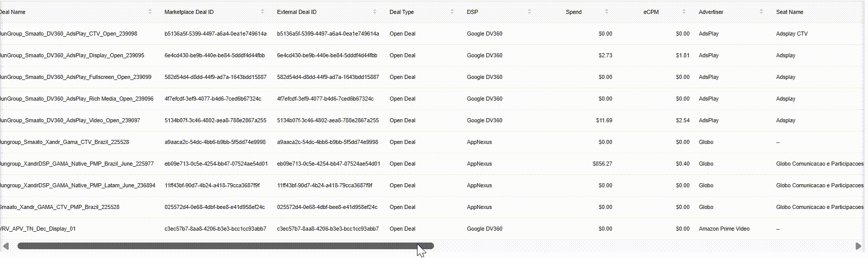Click the Adsplay CTV seat name
Viewport: 868px width, 258px height.
point(792,34)
